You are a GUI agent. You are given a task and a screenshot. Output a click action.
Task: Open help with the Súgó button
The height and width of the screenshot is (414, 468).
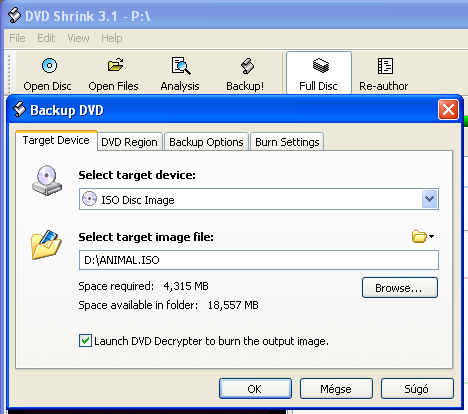coord(417,389)
